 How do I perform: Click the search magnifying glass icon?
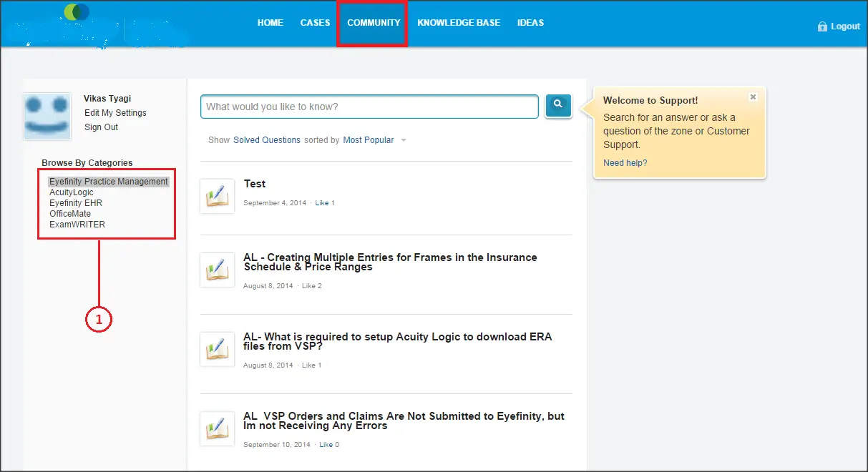(558, 105)
